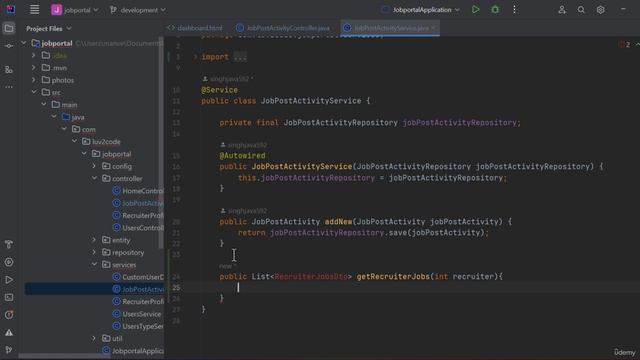Expand the util package
Screen dimensions: 640x360
coord(94,338)
